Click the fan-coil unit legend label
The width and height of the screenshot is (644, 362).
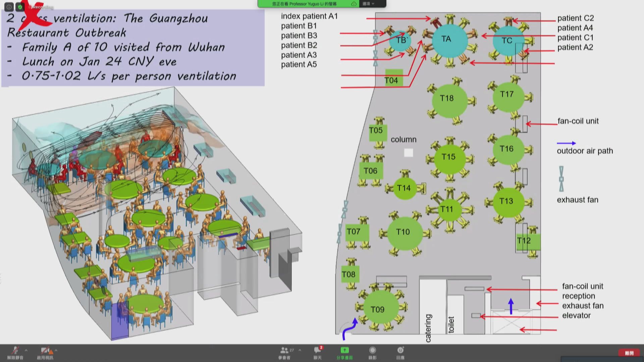[578, 121]
